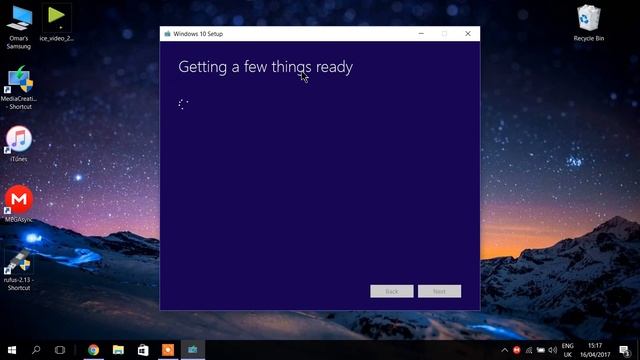Select the rufus-2.13 Shortcut icon
Image resolution: width=640 pixels, height=360 pixels.
click(19, 269)
